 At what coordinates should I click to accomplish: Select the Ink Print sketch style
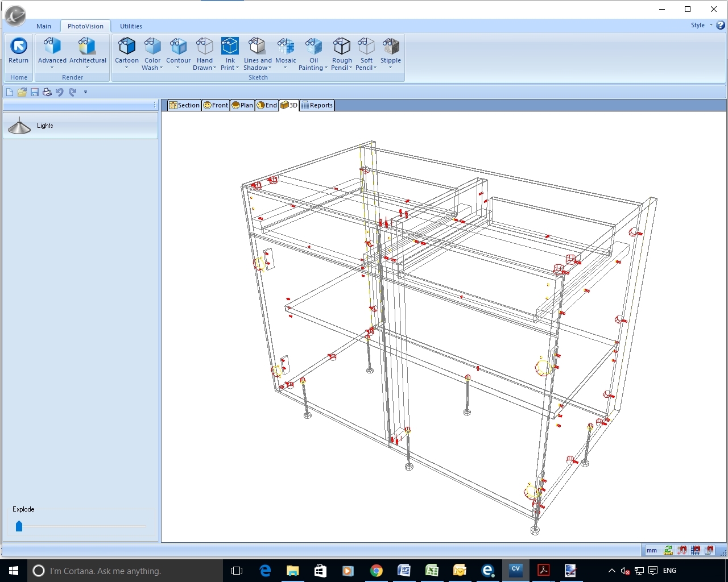(230, 53)
